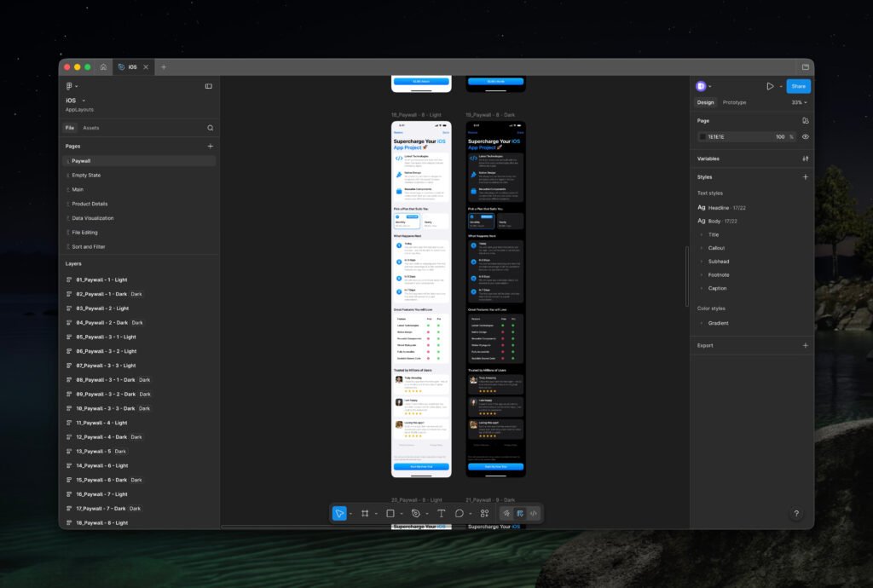Add an export setting with plus
873x588 pixels.
(805, 345)
